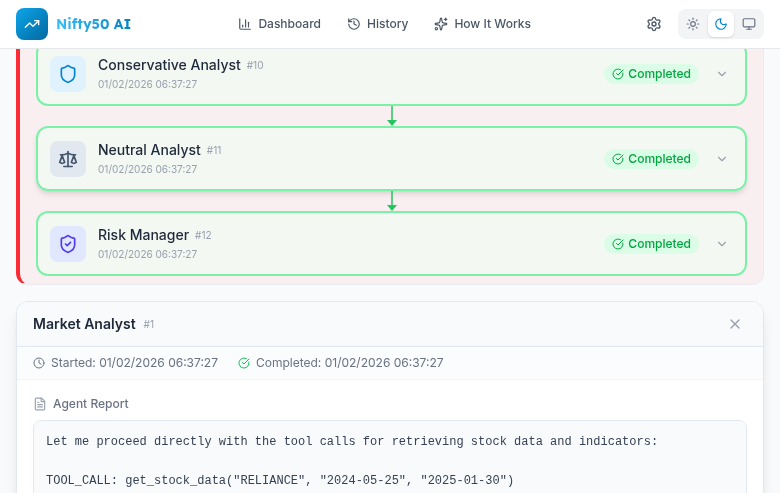Click the Nifty50 AI brand name

click(94, 24)
